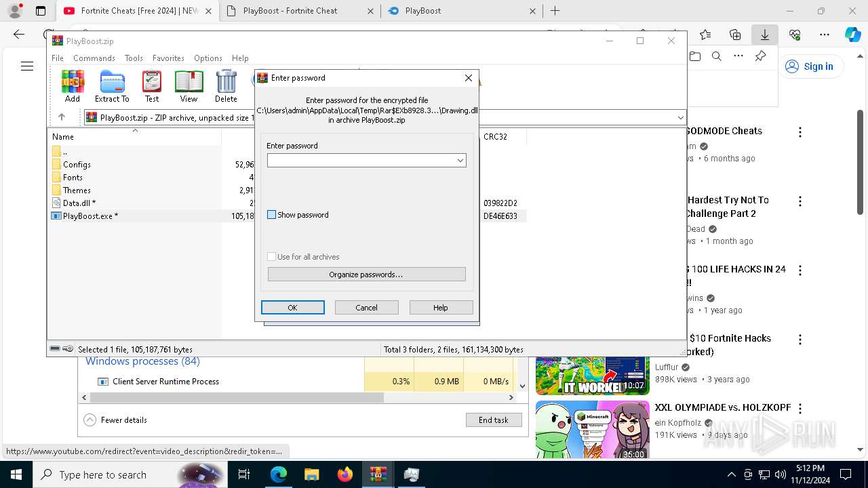The image size is (868, 488).
Task: Go up one folder in WinRAR
Action: tap(62, 117)
